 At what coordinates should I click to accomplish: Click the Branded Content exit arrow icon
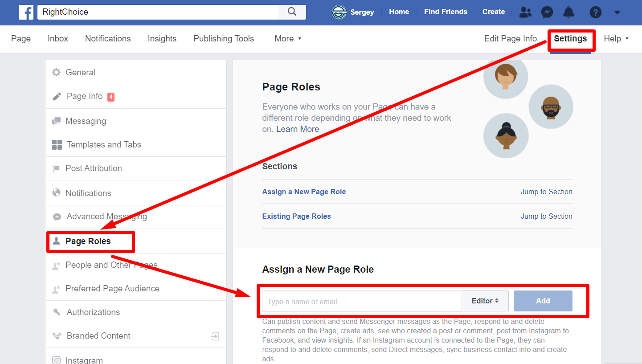tap(215, 336)
